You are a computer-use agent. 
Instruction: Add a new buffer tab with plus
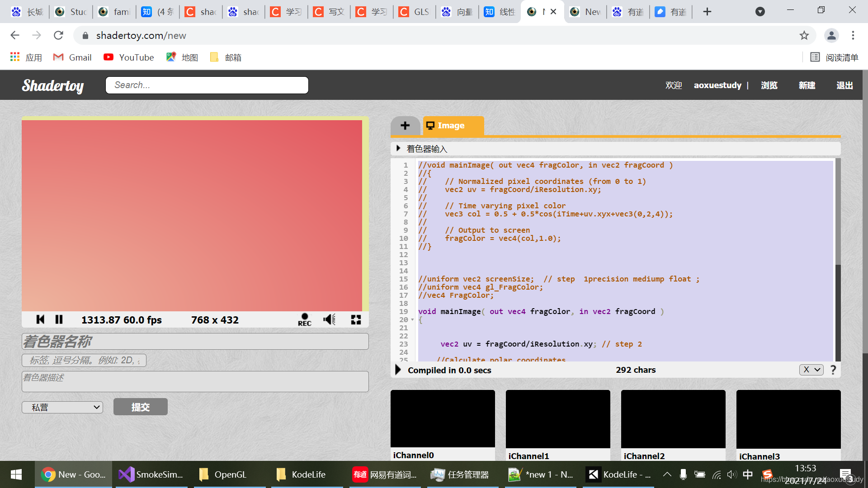405,126
